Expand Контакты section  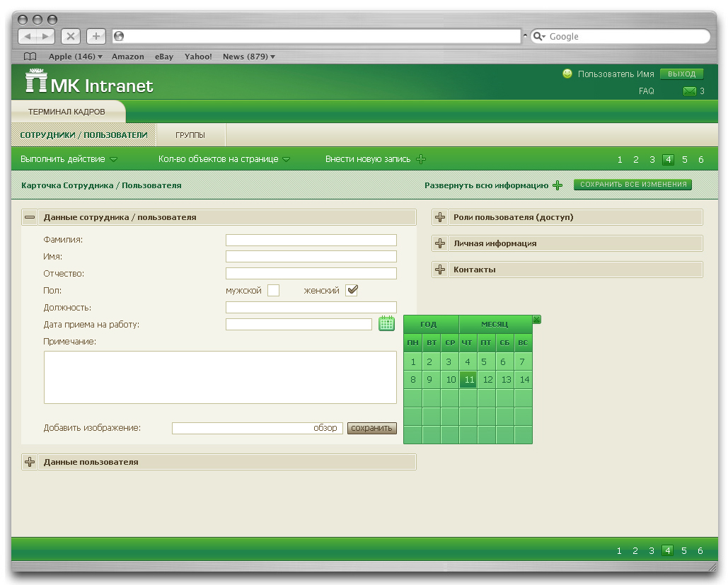tap(439, 270)
